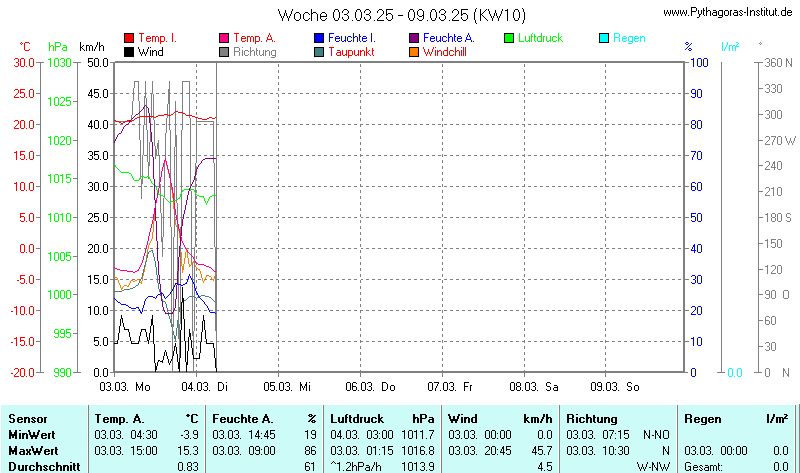Click the red Temp. I. legend swatch

tap(129, 38)
